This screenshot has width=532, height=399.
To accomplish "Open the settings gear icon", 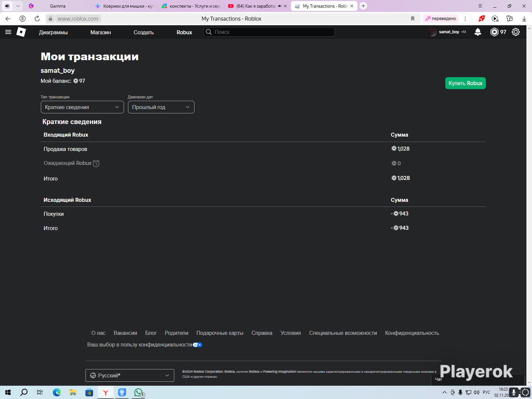I will pos(516,32).
